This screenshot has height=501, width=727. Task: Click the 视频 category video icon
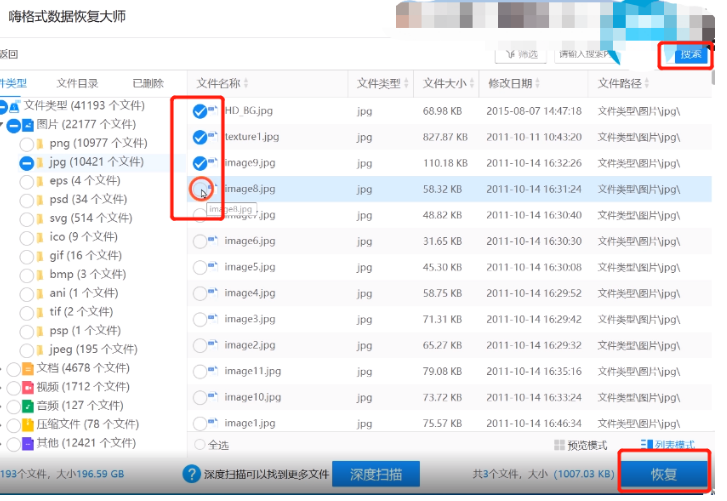(x=27, y=387)
